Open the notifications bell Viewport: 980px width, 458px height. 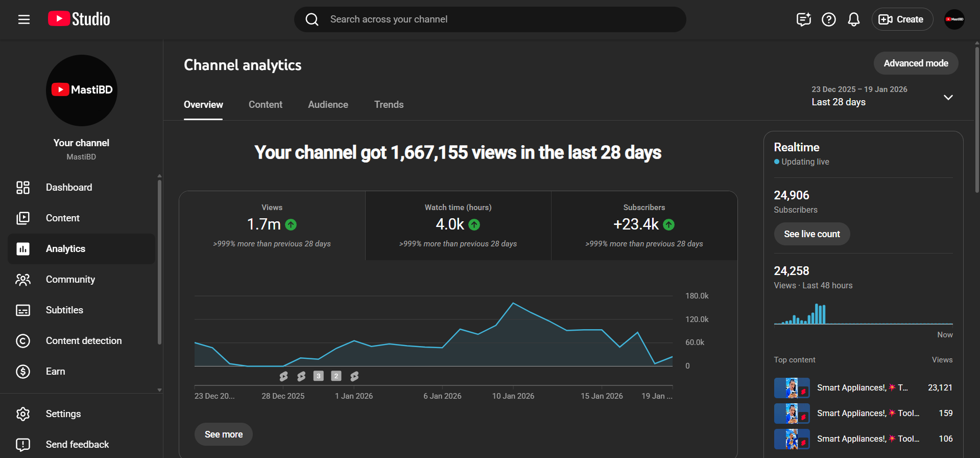pos(853,19)
